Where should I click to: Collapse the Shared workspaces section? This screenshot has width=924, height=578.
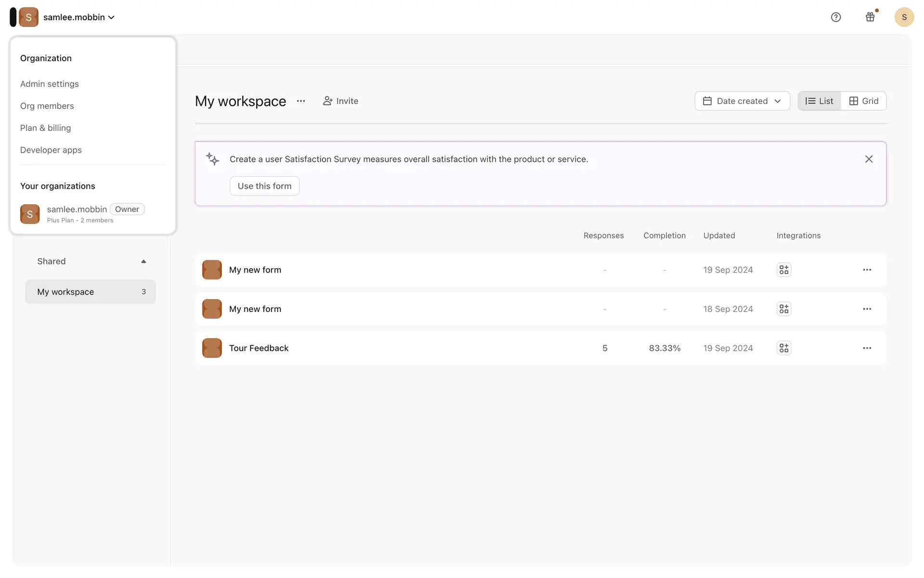coord(143,262)
